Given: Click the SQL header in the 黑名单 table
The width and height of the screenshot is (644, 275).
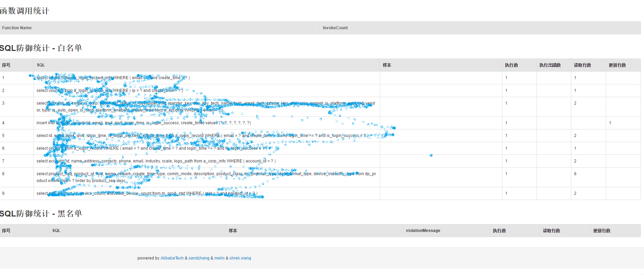Looking at the screenshot, I should (x=56, y=231).
